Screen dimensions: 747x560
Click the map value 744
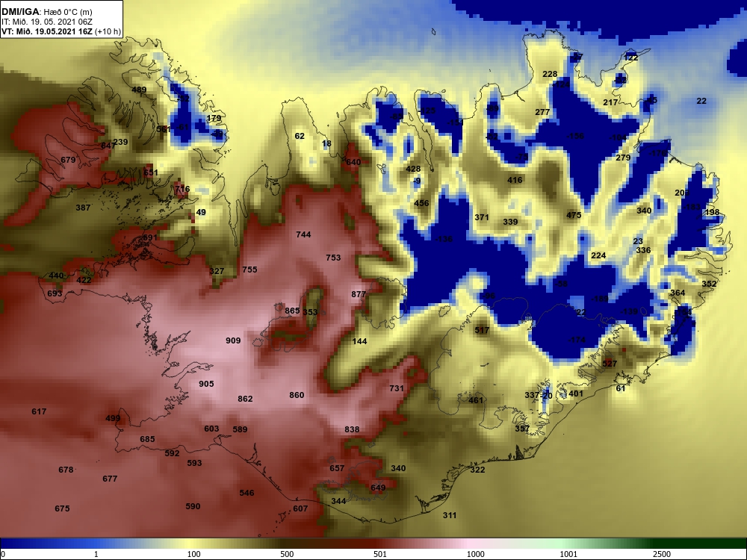coord(303,234)
